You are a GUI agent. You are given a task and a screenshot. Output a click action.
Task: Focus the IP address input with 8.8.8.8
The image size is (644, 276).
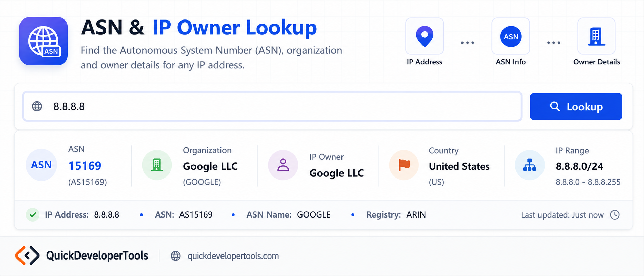(272, 106)
